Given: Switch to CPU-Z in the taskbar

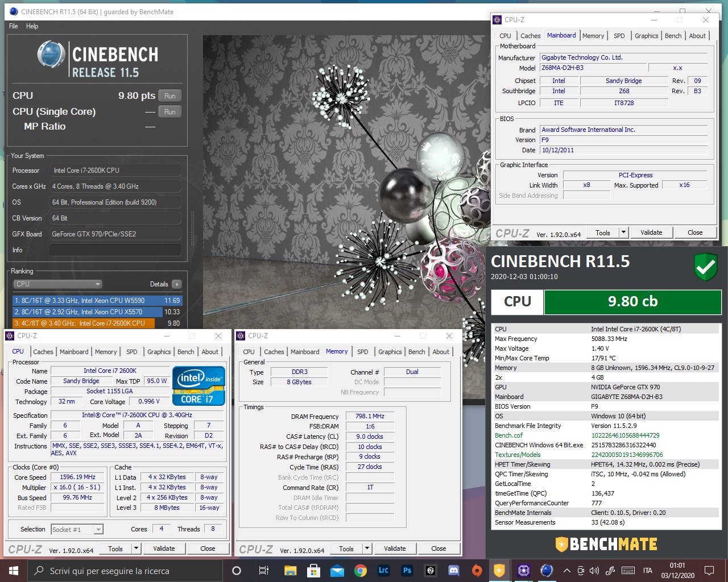Looking at the screenshot, I should tap(523, 571).
